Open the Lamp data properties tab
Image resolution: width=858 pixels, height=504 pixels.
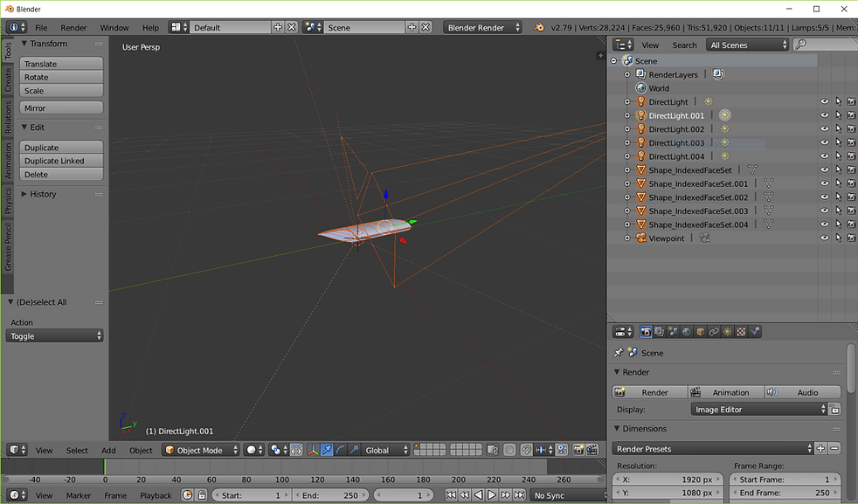728,332
